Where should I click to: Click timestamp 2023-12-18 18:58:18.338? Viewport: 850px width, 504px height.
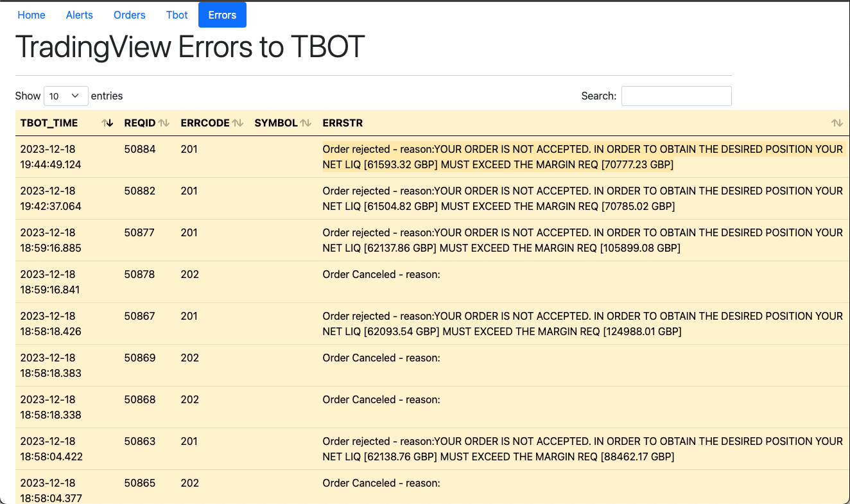pyautogui.click(x=51, y=407)
